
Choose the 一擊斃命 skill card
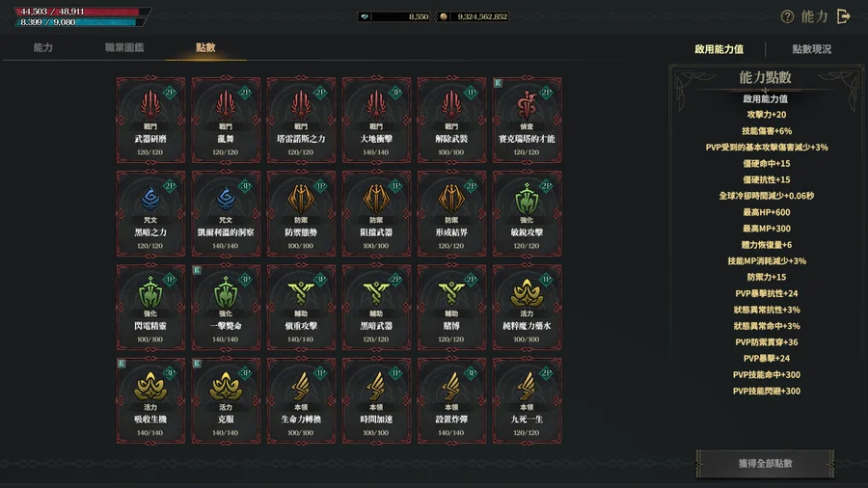click(226, 307)
